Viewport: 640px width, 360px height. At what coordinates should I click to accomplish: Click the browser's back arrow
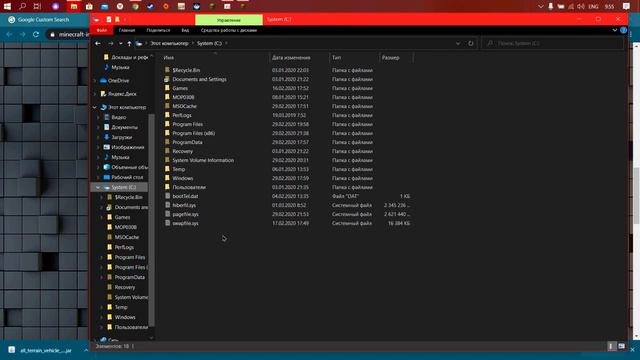[9, 34]
